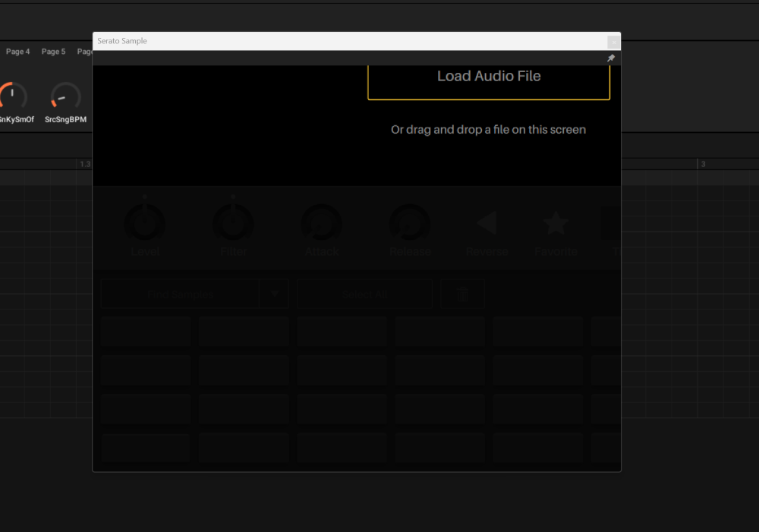The image size is (759, 532).
Task: Switch to the Page 4 tab
Action: tap(18, 52)
